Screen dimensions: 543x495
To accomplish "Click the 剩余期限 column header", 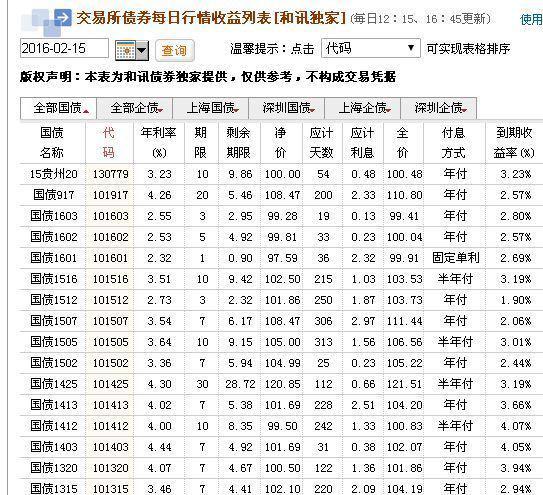I will point(239,142).
